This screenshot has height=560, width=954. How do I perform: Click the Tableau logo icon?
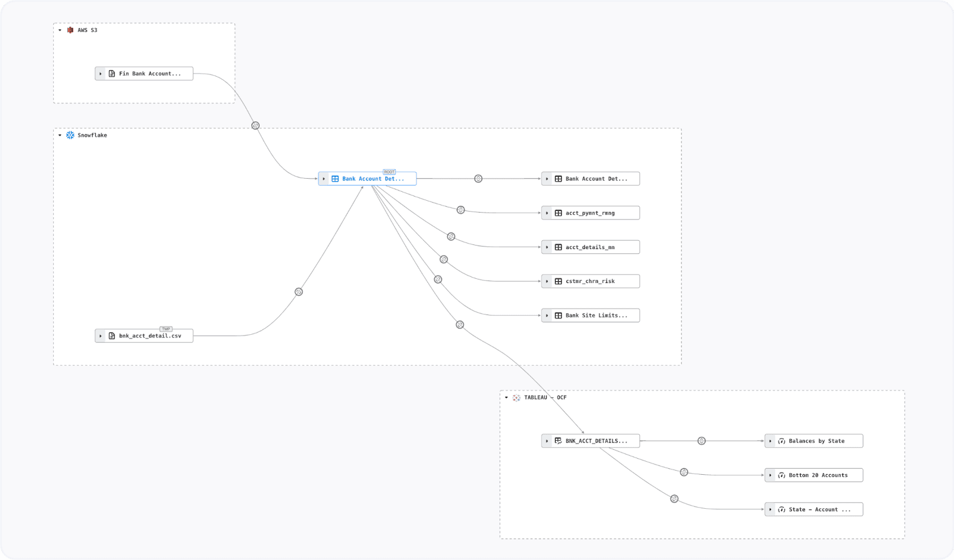tap(516, 397)
